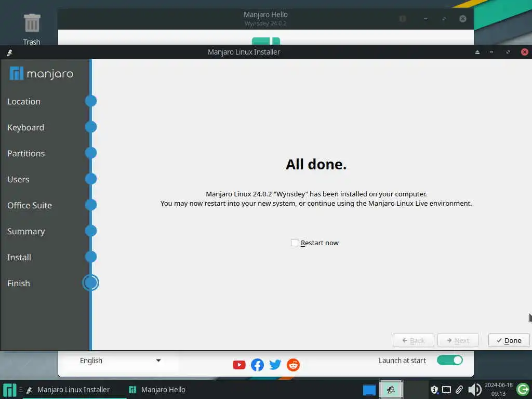Open the Reddit link in Manjaro Hello

coord(293,365)
